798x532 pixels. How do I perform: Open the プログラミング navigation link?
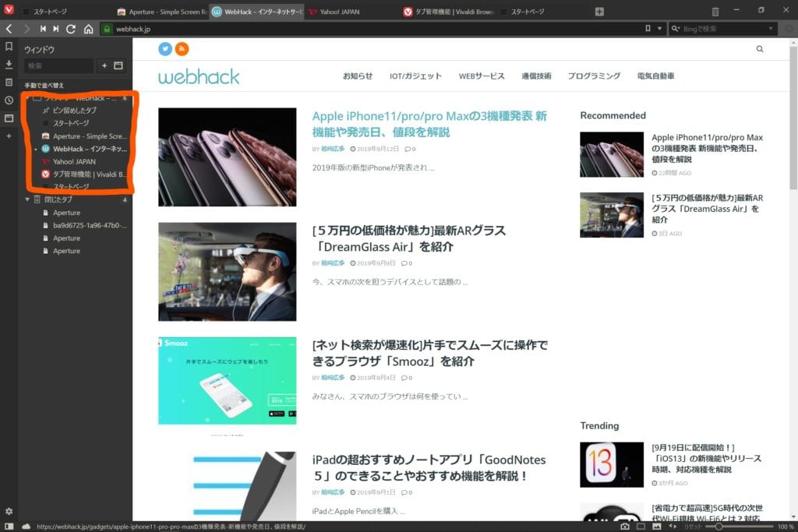pyautogui.click(x=594, y=76)
